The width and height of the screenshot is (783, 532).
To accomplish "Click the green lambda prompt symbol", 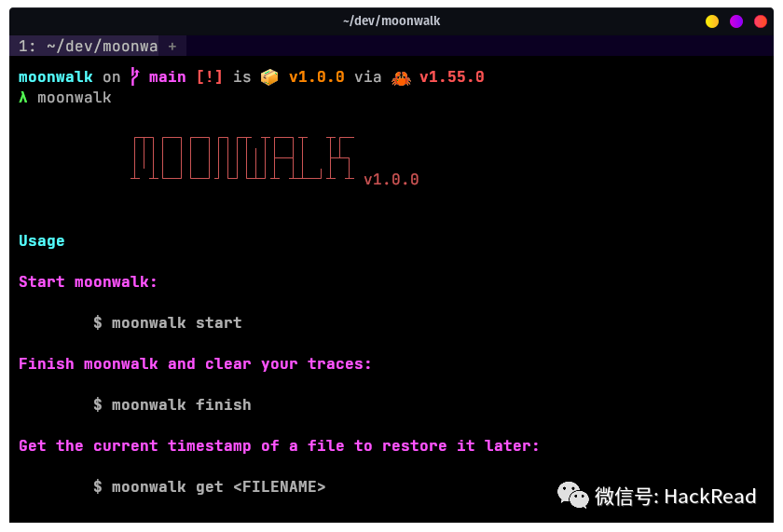I will (x=23, y=97).
